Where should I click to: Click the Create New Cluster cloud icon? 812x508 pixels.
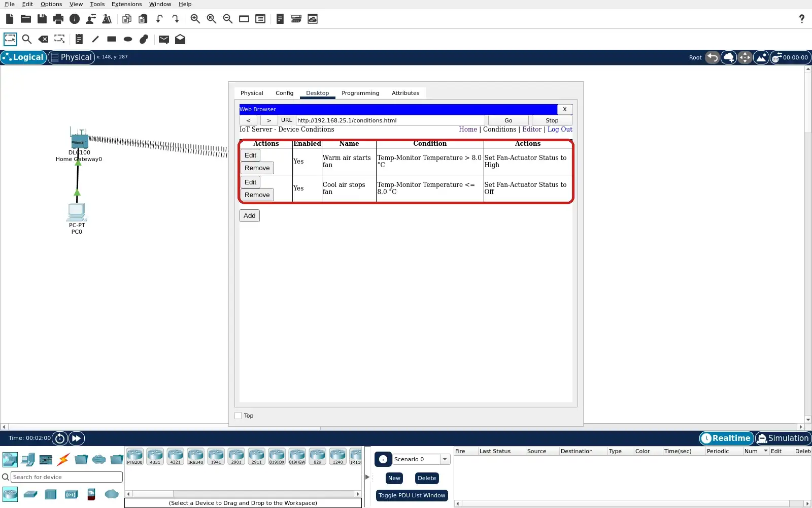tap(729, 57)
